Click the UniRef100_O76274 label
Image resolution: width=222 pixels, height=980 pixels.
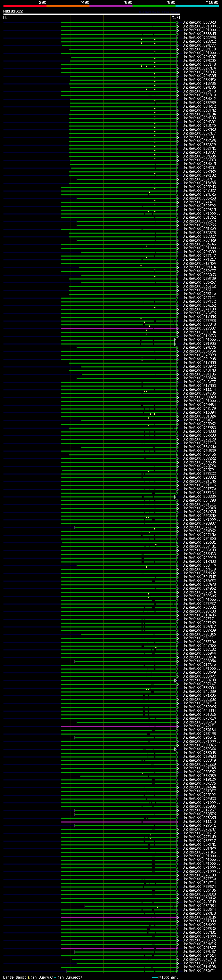point(199,592)
